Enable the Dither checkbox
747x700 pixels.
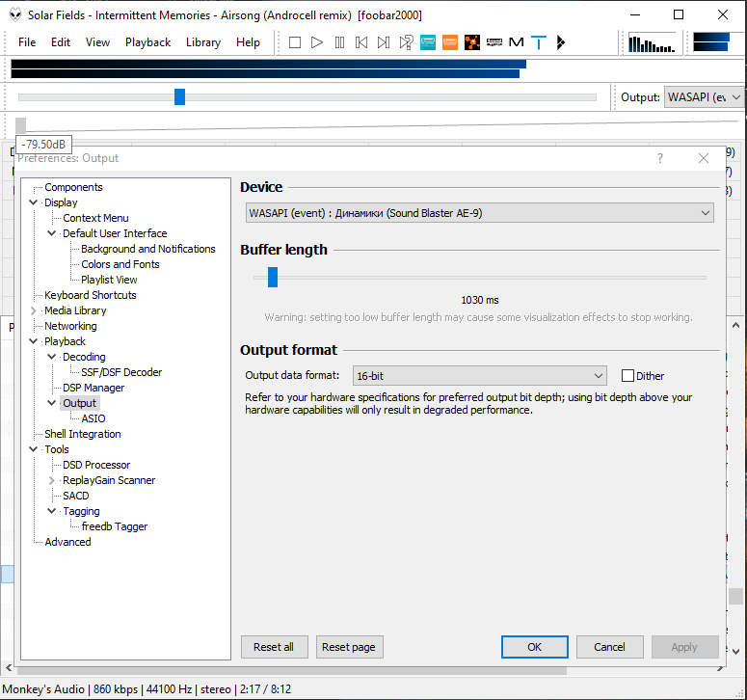(627, 376)
